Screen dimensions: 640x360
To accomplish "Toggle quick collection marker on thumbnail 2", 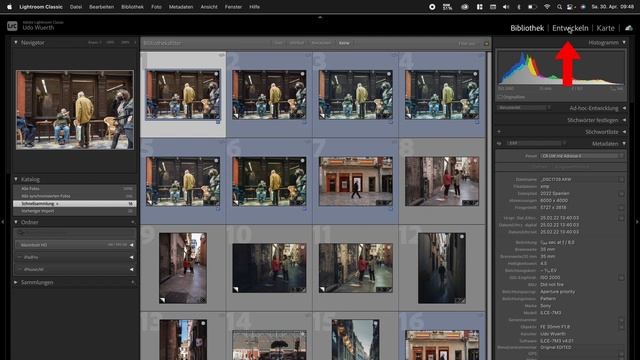I will pos(302,74).
